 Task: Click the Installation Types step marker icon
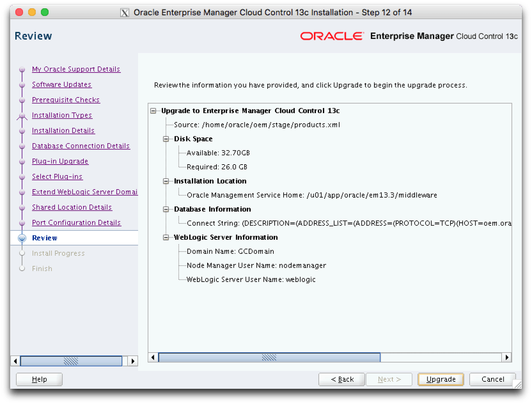pos(22,116)
